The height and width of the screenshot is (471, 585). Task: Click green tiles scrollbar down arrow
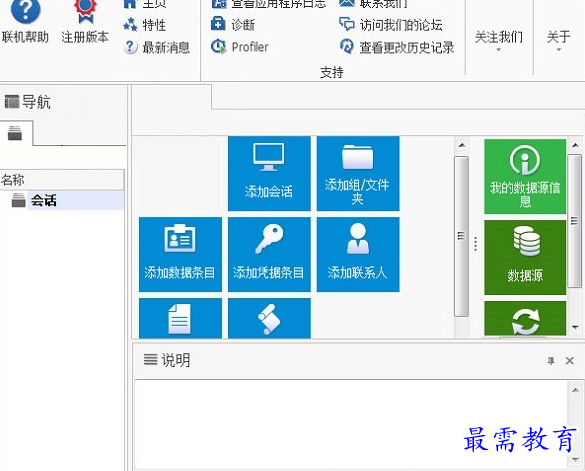click(x=575, y=327)
